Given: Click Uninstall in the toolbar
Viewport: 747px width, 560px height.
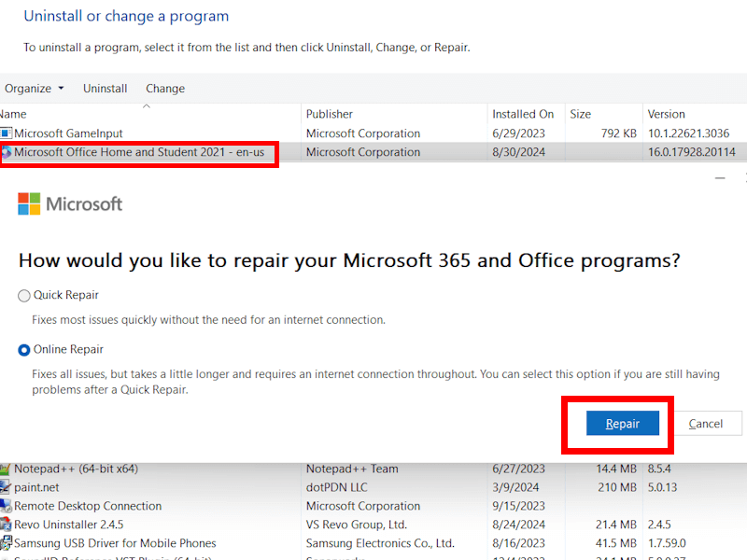Looking at the screenshot, I should [105, 89].
